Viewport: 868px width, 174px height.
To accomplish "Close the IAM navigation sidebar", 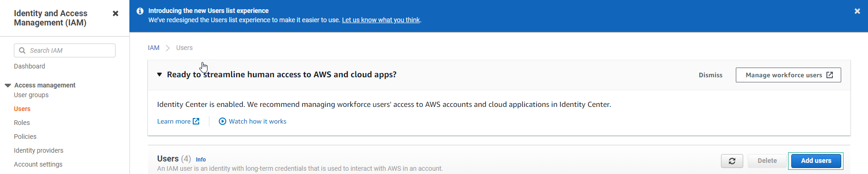I will point(116,13).
